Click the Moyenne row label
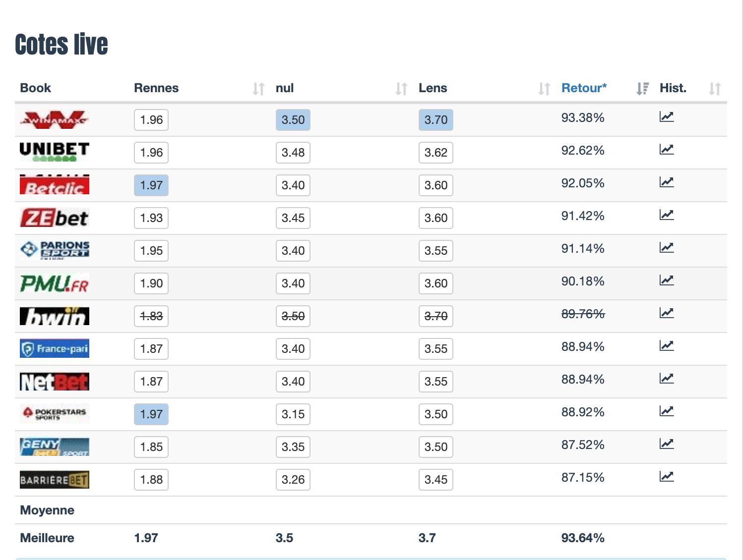This screenshot has height=560, width=743. [x=47, y=510]
